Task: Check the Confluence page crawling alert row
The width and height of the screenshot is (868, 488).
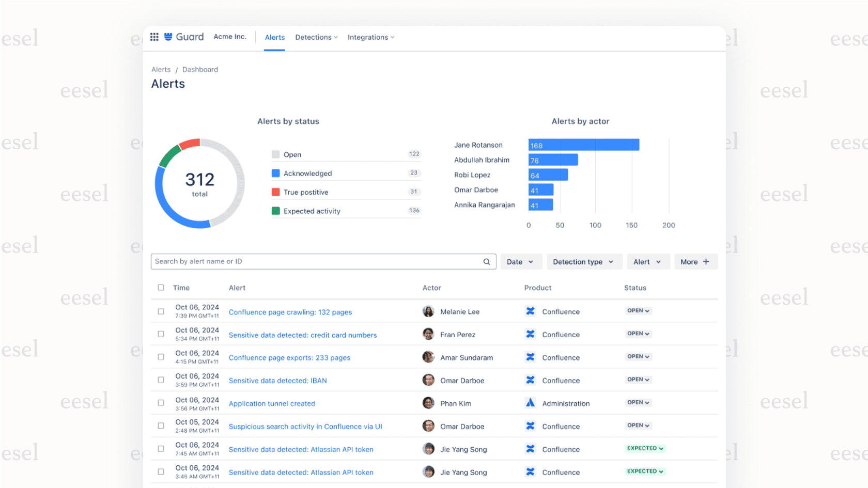Action: tap(161, 311)
